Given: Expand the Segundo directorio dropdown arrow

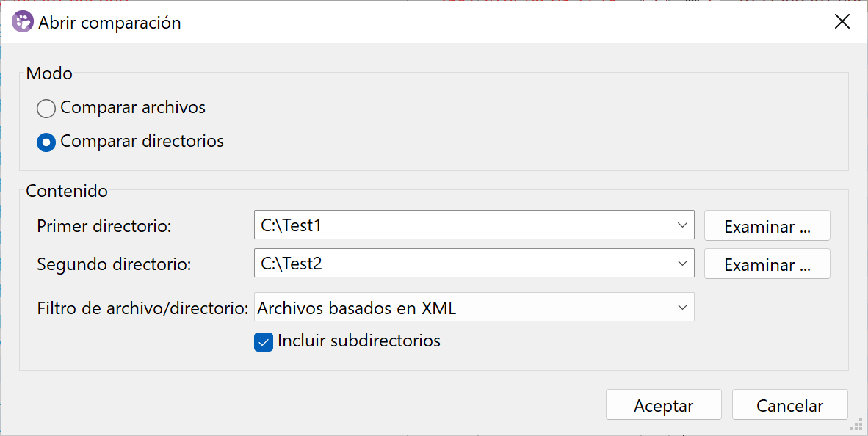Looking at the screenshot, I should pos(682,263).
